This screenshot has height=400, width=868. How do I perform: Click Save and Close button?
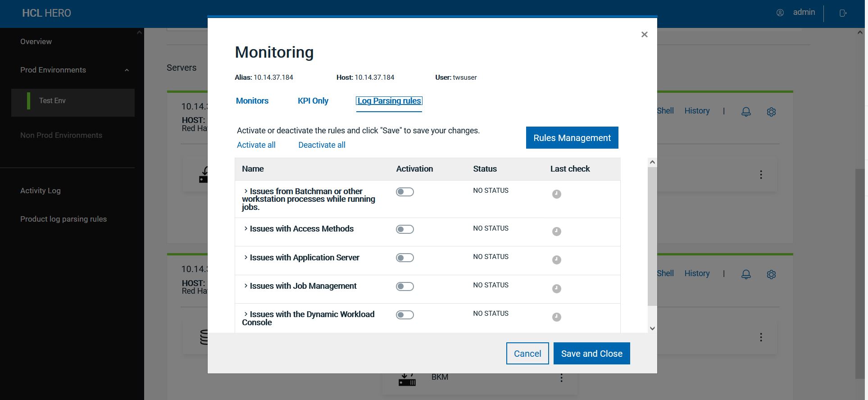tap(591, 354)
